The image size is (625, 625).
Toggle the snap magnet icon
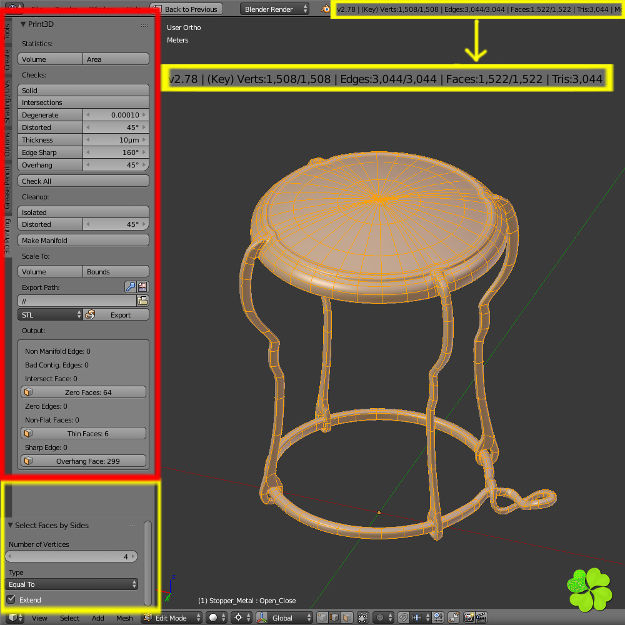point(403,617)
